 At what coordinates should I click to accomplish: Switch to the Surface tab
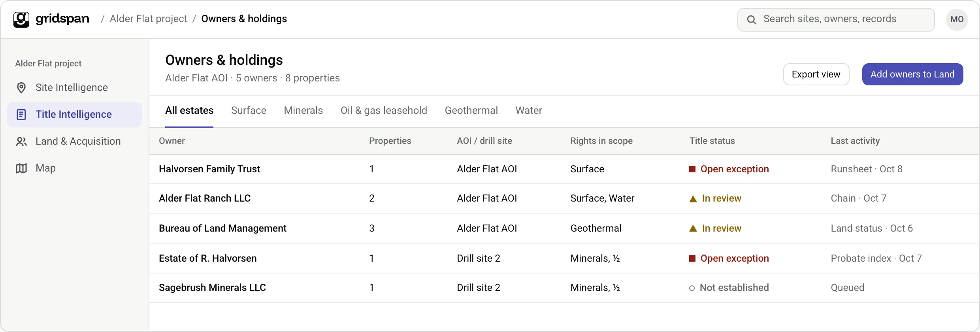click(249, 110)
